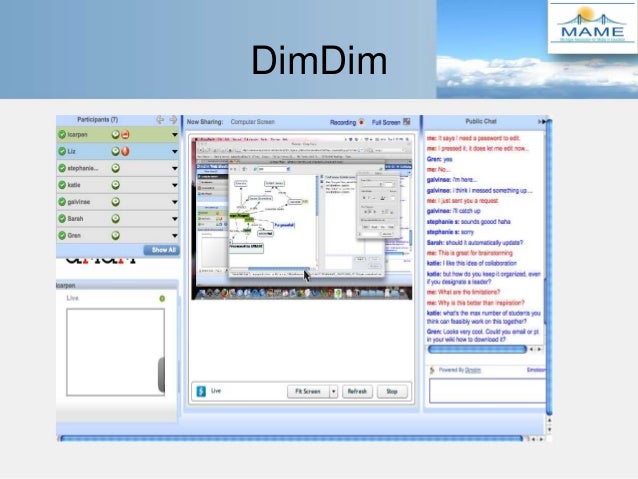
Task: Click the chat horizontal scrollbar
Action: [477, 349]
